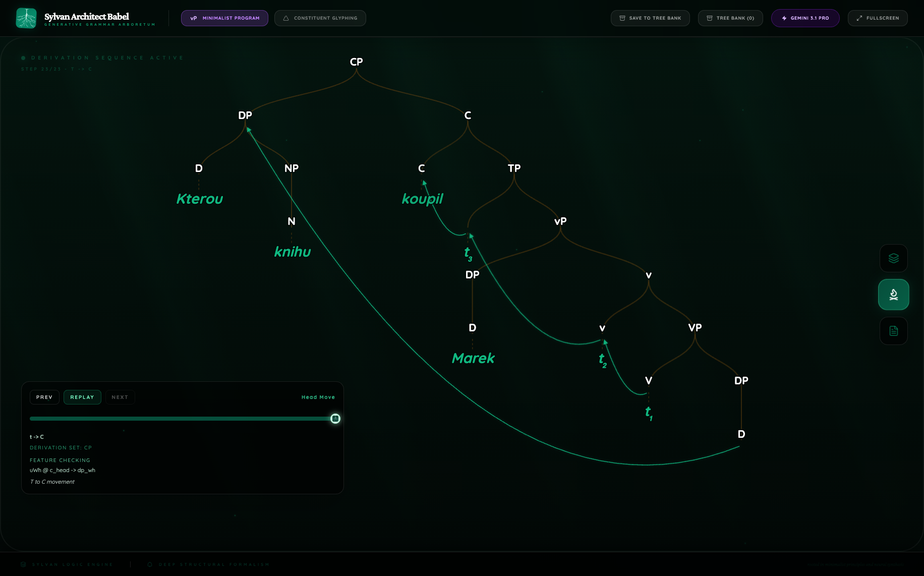Open the Gemini 3.1 Pro model selector
This screenshot has width=924, height=576.
tap(805, 18)
